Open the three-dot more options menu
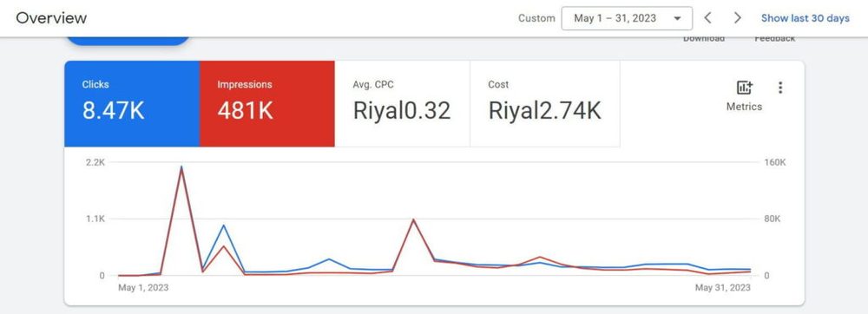This screenshot has height=314, width=868. click(780, 88)
